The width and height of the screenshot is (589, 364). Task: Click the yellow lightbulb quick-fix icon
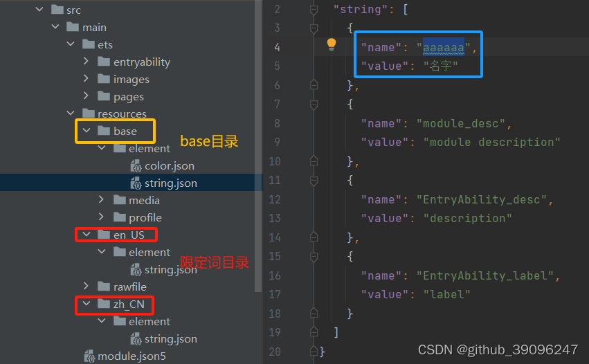pos(332,44)
